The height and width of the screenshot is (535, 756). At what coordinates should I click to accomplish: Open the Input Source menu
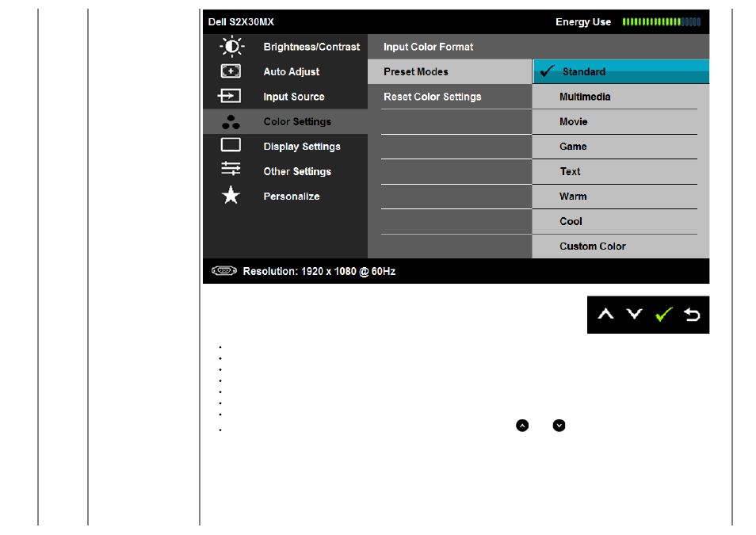(x=285, y=97)
